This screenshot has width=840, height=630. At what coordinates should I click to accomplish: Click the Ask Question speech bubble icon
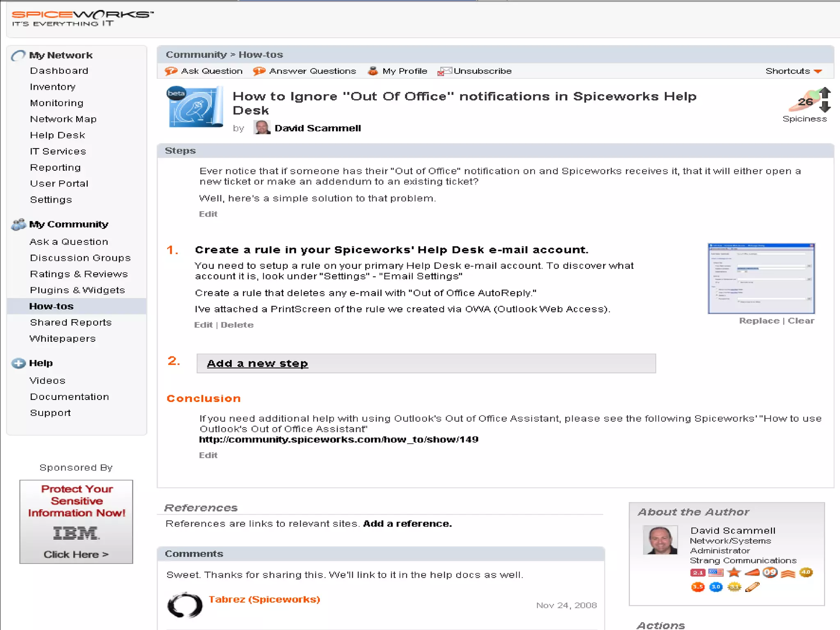pyautogui.click(x=171, y=71)
